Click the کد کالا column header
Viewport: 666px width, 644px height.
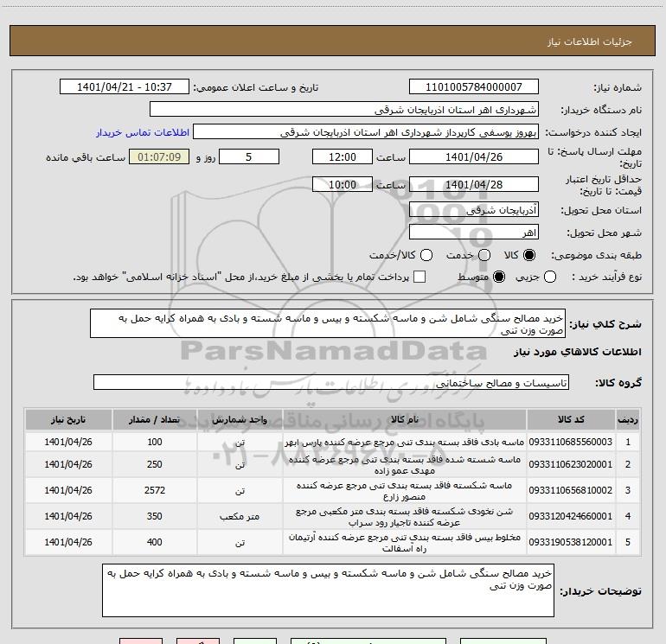(571, 420)
